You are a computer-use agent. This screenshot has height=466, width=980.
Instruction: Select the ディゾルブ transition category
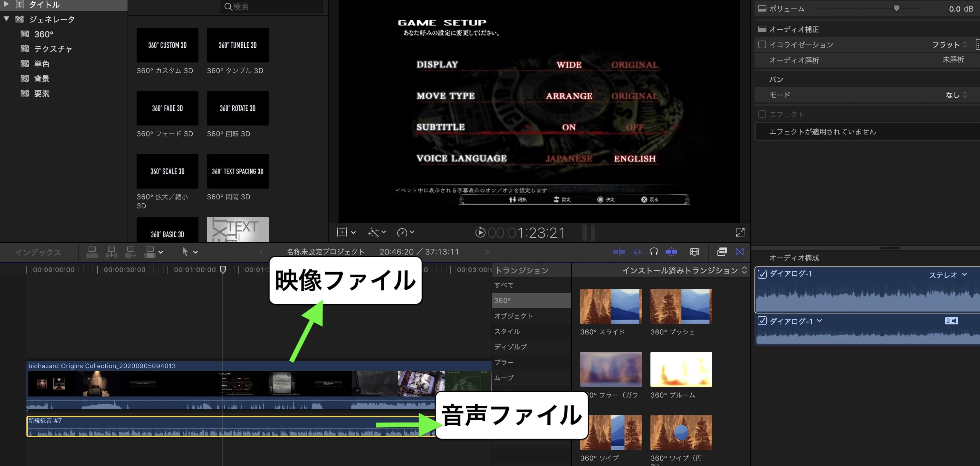[x=511, y=347]
